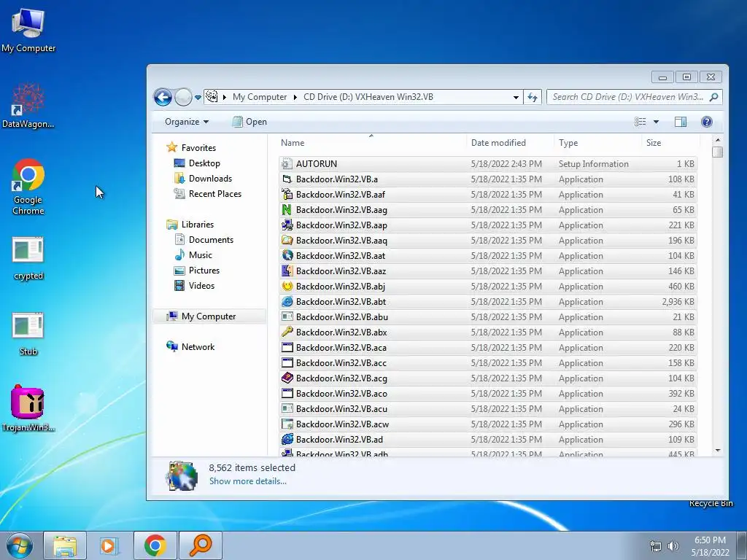Screen dimensions: 747x560
Task: Click the Back navigation arrow
Action: tap(163, 97)
